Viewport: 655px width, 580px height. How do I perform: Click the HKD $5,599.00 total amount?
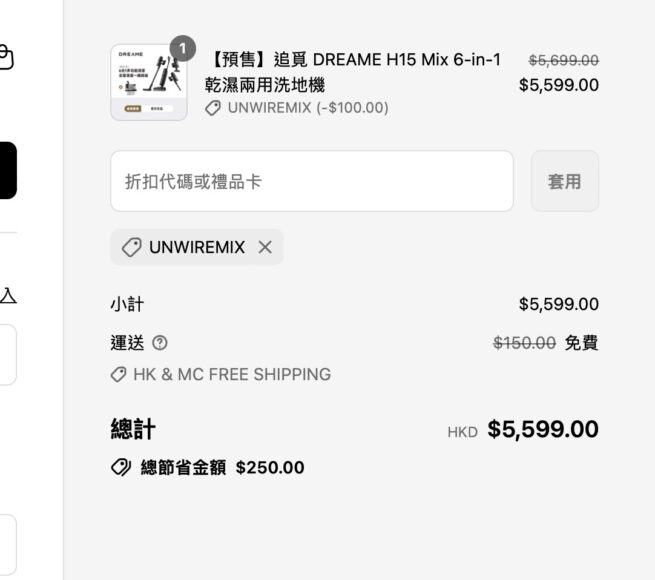pyautogui.click(x=542, y=430)
